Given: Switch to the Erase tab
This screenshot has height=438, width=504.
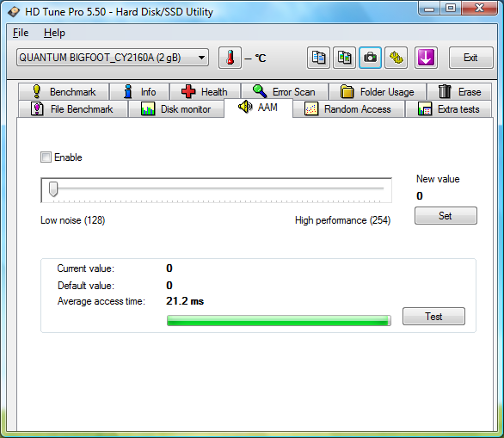Looking at the screenshot, I should pos(459,92).
